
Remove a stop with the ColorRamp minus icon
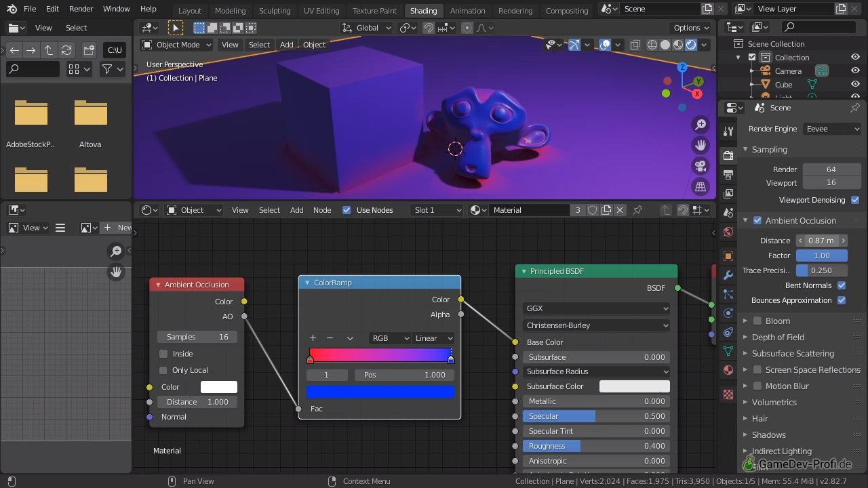tap(330, 338)
